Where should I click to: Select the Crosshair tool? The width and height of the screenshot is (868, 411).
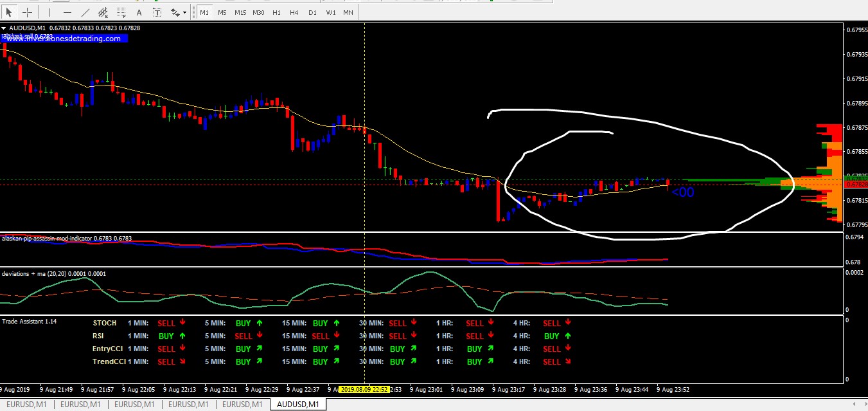point(28,12)
